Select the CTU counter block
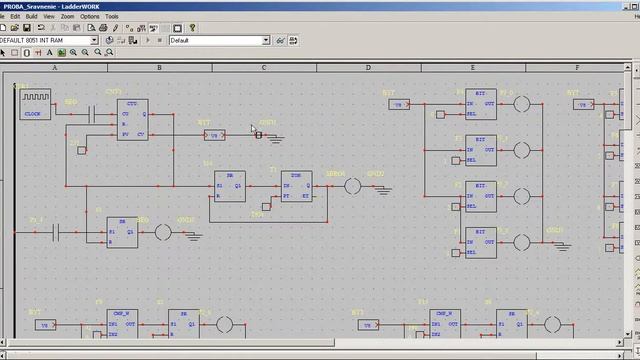The height and width of the screenshot is (360, 640). point(133,120)
